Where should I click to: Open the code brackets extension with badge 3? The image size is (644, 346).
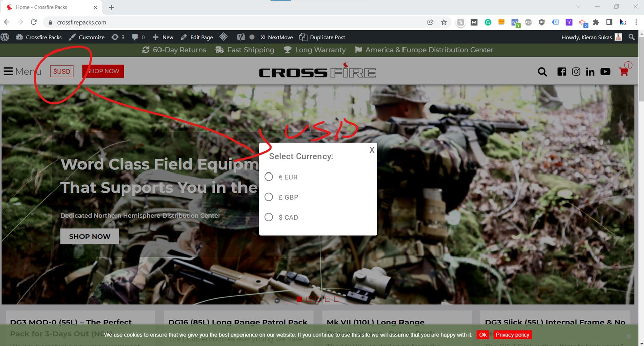515,23
